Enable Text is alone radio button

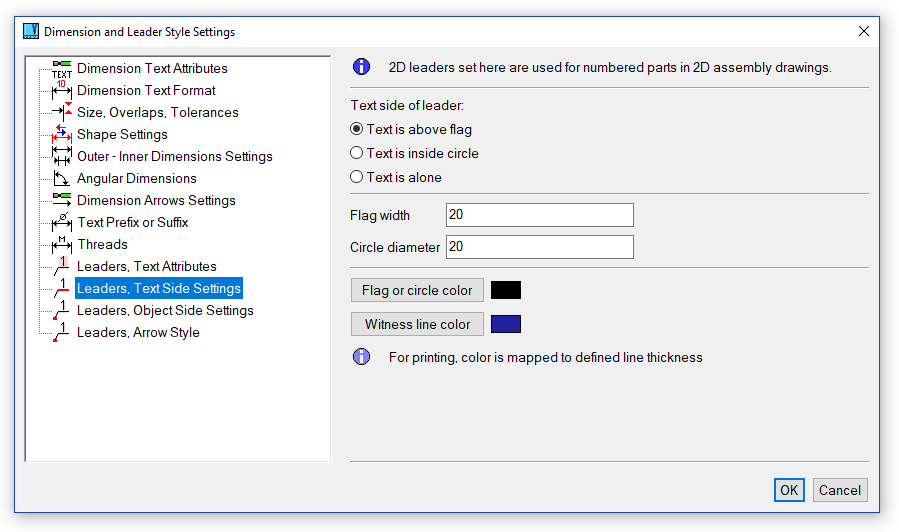[357, 177]
